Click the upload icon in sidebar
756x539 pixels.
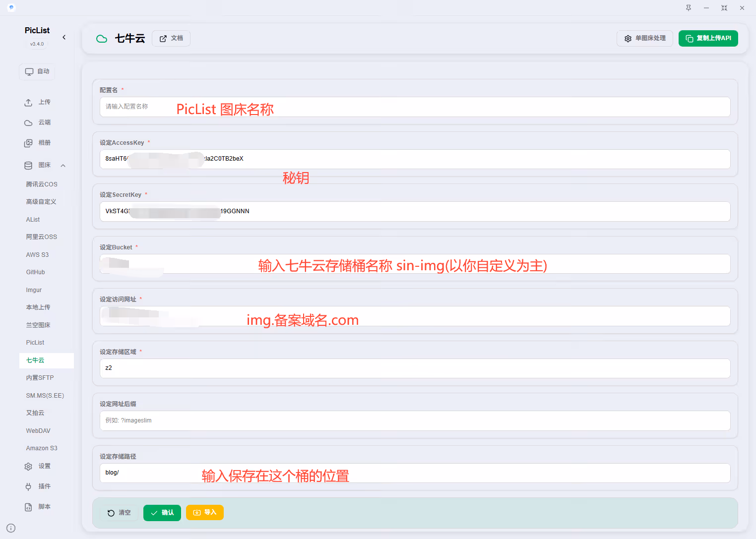(28, 102)
